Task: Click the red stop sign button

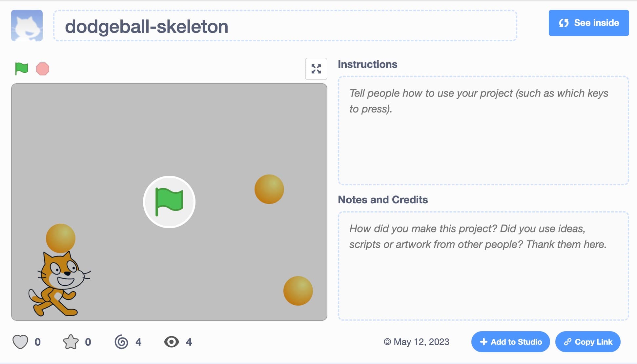Action: pos(43,69)
